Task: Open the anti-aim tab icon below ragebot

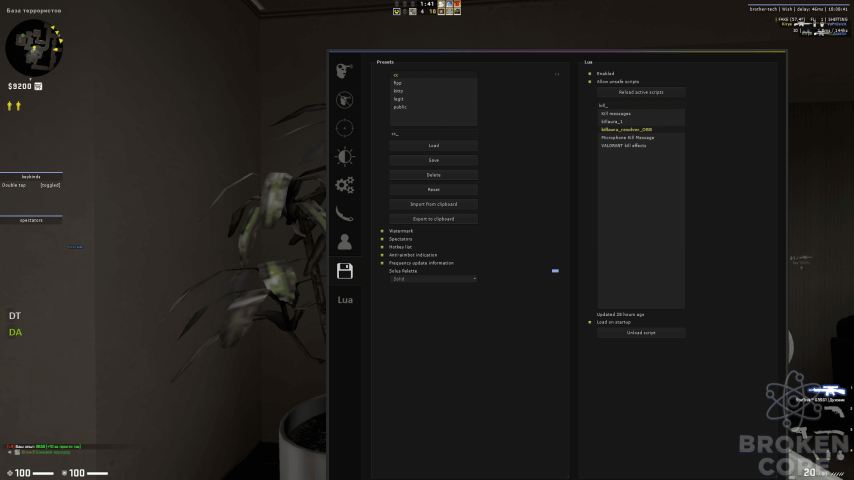Action: pos(344,100)
